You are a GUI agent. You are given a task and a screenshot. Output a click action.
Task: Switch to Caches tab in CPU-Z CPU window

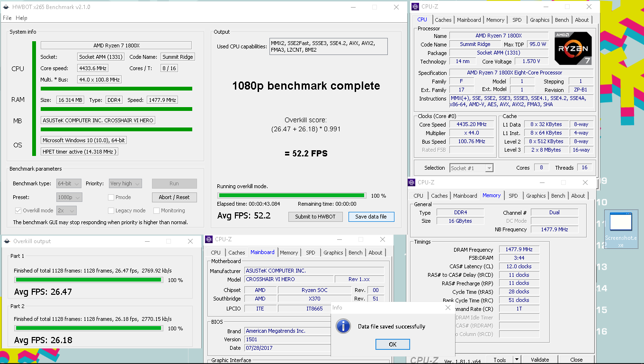(x=443, y=20)
